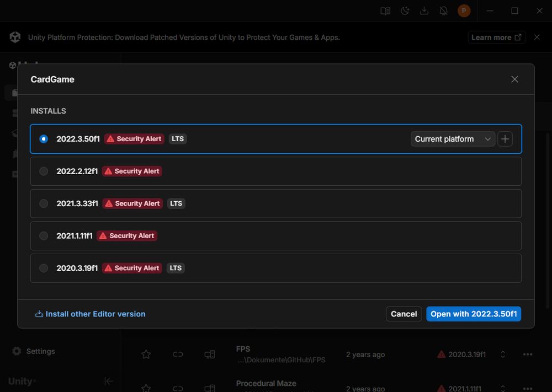Open the FPS project name

(243, 349)
